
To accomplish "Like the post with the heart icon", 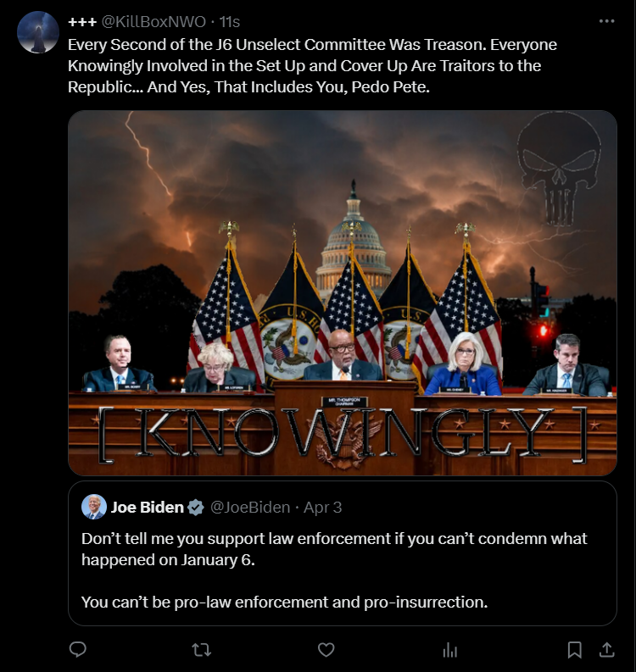I will click(326, 650).
